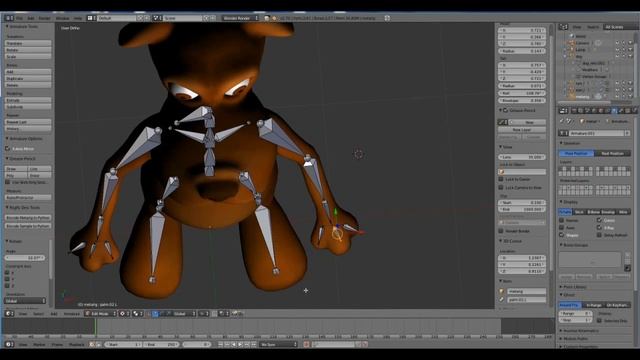Viewport: 640px width, 360px height.
Task: Open the Select menu in 3D view header
Action: 38,314
